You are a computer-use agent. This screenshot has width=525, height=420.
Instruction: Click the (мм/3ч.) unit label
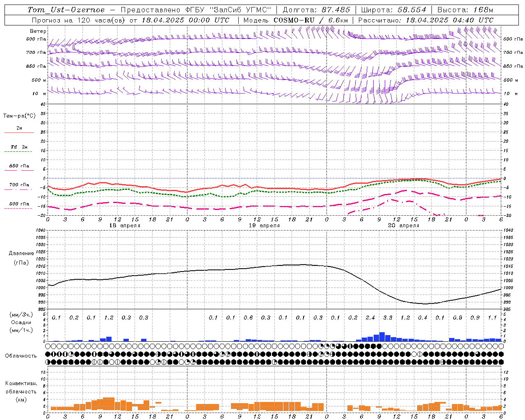pos(21,315)
